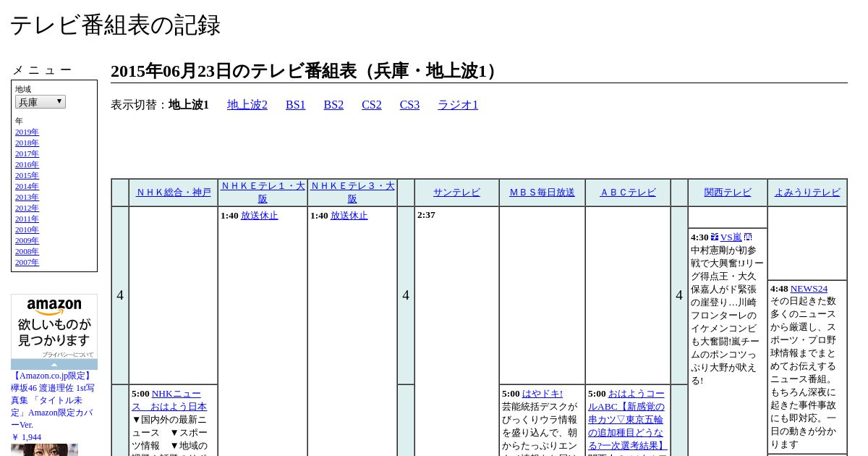
Task: Open the 2008年 archive link
Action: pos(27,252)
